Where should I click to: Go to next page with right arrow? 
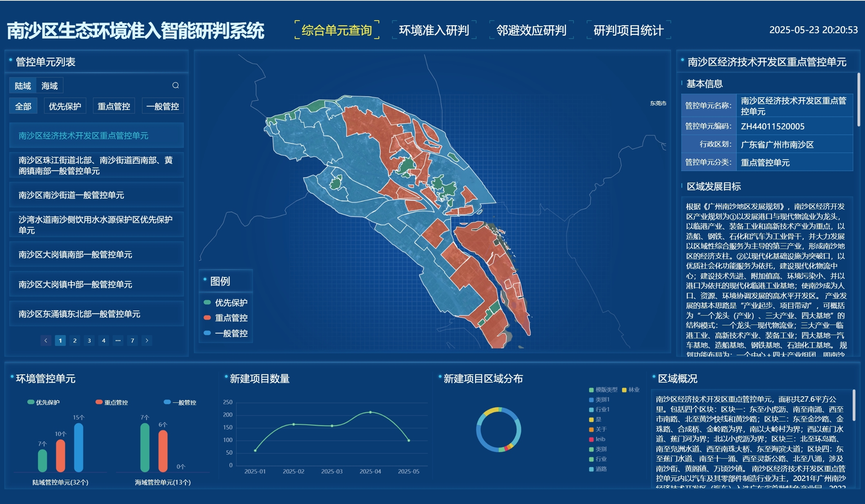coord(147,340)
